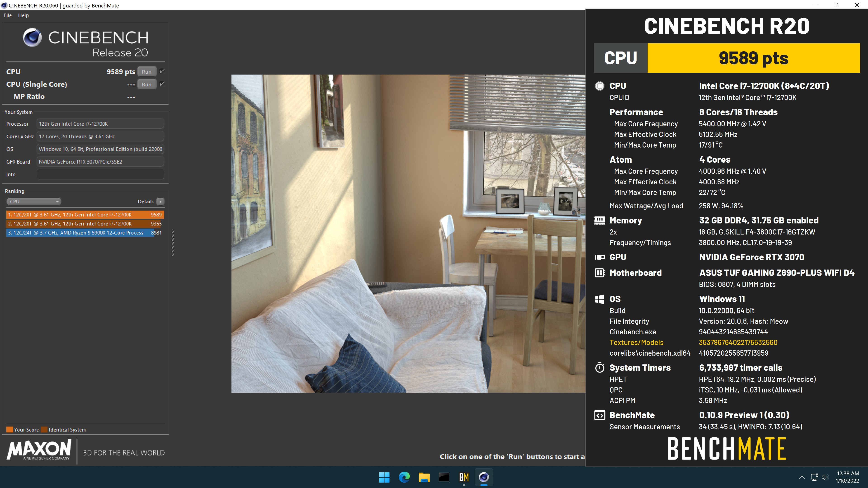Screen dimensions: 868x488
Task: Open the terminal icon on taskbar
Action: tap(444, 477)
